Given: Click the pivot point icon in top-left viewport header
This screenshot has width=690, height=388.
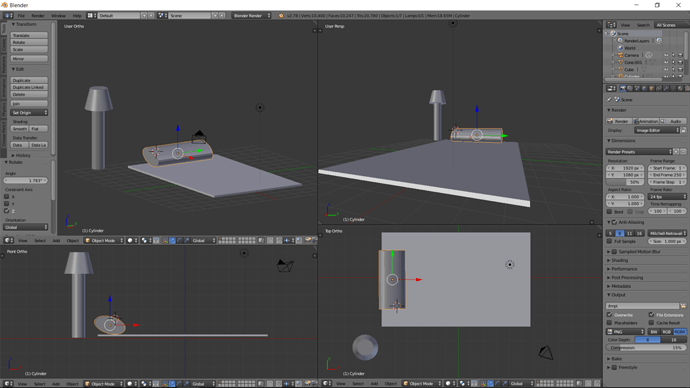Looking at the screenshot, I should point(144,241).
